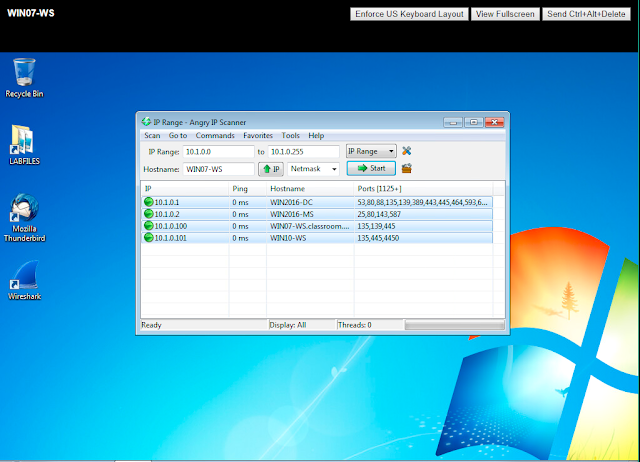
Task: Click the IP up-arrow button
Action: click(271, 169)
